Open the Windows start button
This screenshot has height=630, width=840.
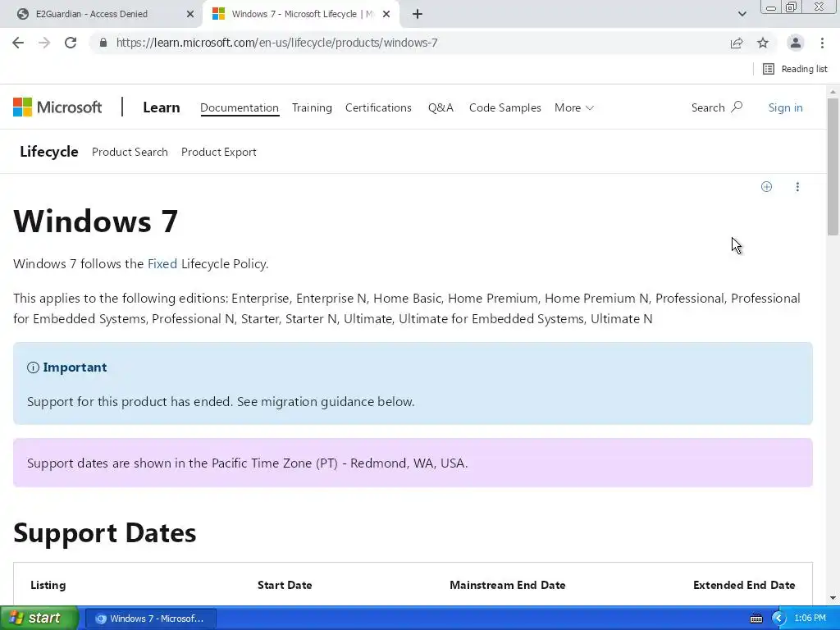pos(39,619)
